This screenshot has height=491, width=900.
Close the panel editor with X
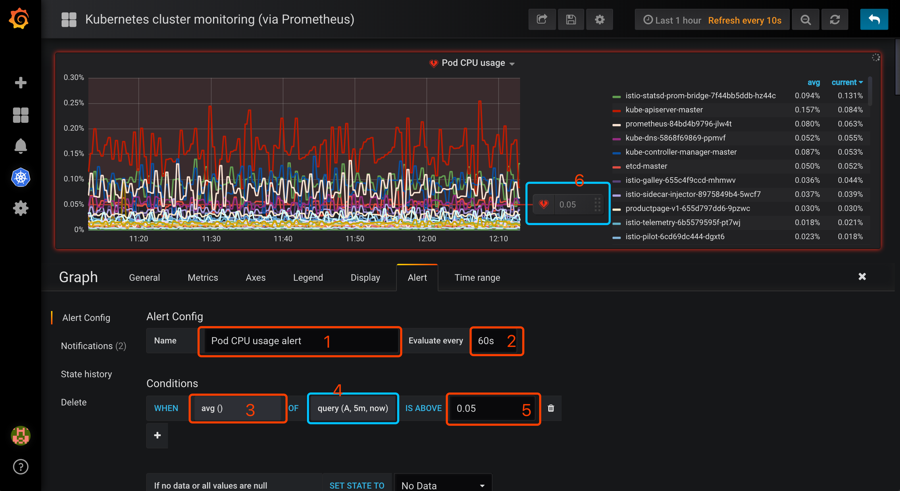click(x=862, y=277)
